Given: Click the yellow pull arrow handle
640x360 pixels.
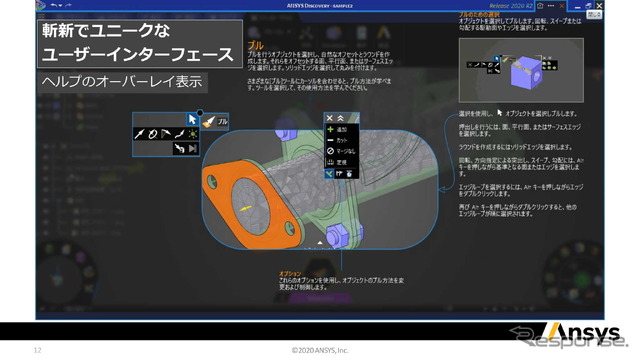Looking at the screenshot, I should click(246, 208).
